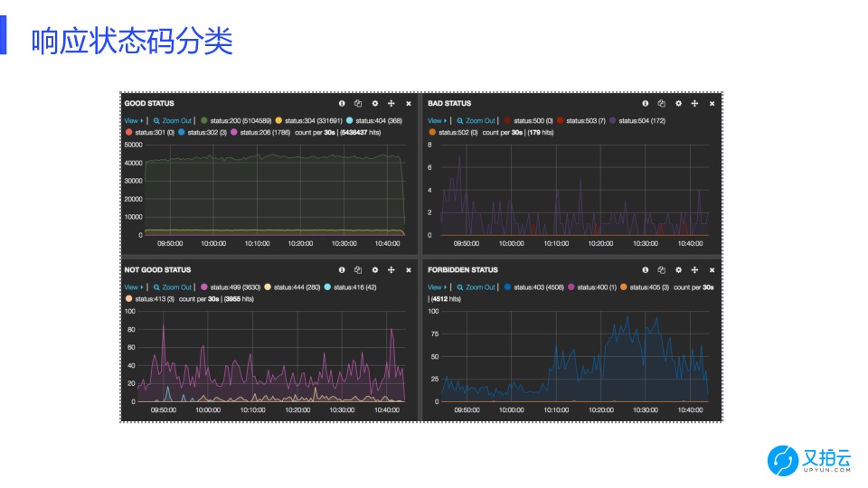This screenshot has height=488, width=868.
Task: Click inspect icon on NOT GOOD STATUS panel
Action: click(x=358, y=270)
